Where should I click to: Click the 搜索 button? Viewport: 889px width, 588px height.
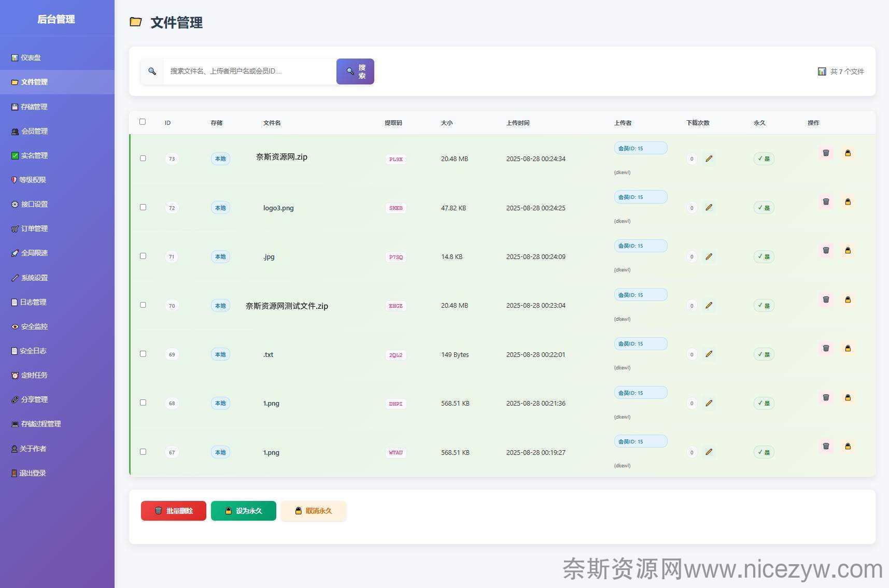(355, 71)
